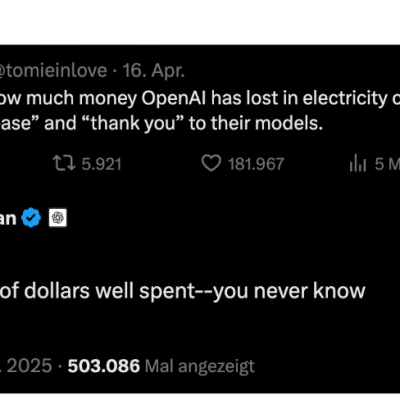400x400 pixels.
Task: Click the bold 503.086 view number
Action: [104, 366]
